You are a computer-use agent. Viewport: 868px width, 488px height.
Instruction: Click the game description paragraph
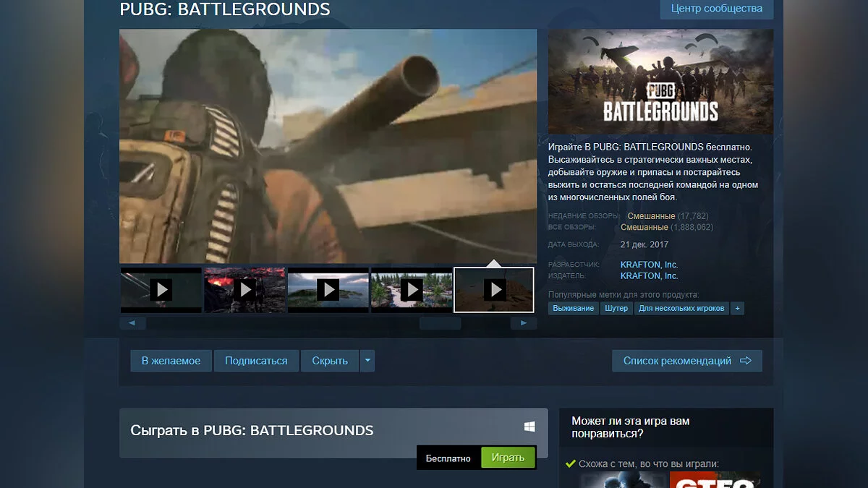(654, 172)
